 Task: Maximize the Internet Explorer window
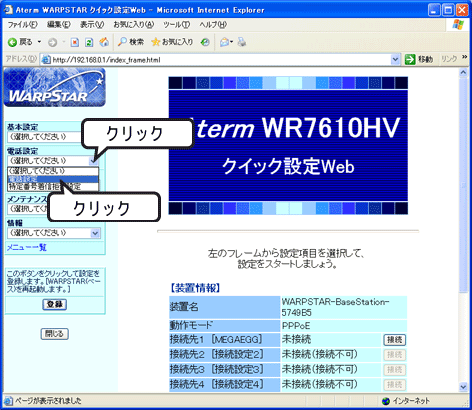coord(448,10)
